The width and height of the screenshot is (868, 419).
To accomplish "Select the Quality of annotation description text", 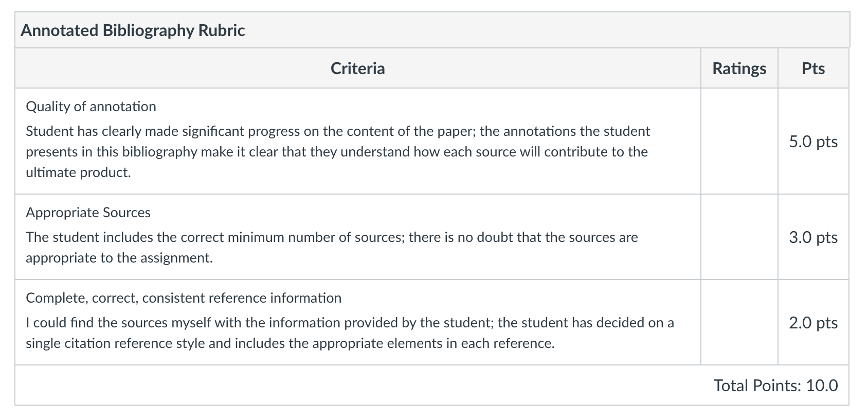I will [x=338, y=152].
